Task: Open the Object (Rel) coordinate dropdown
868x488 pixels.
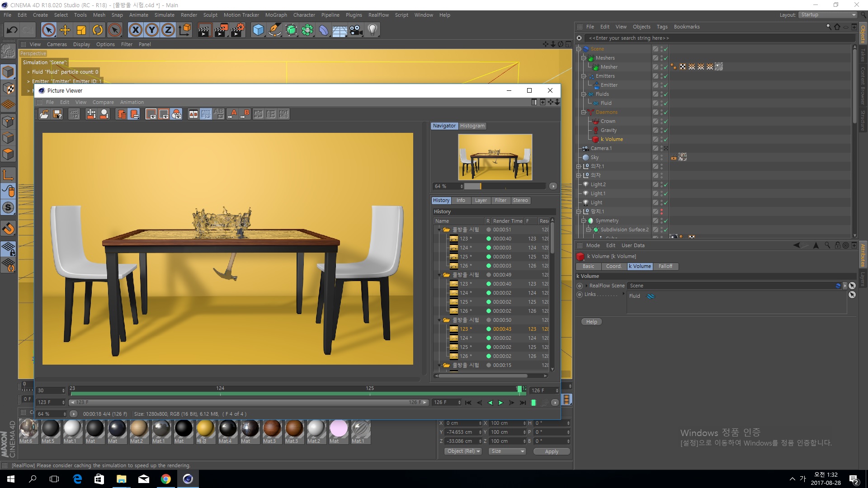Action: click(x=463, y=451)
